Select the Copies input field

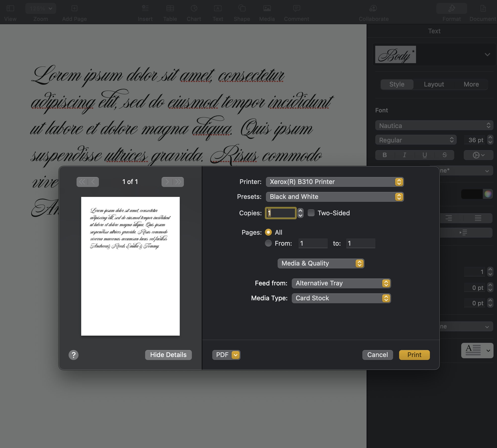pyautogui.click(x=280, y=213)
